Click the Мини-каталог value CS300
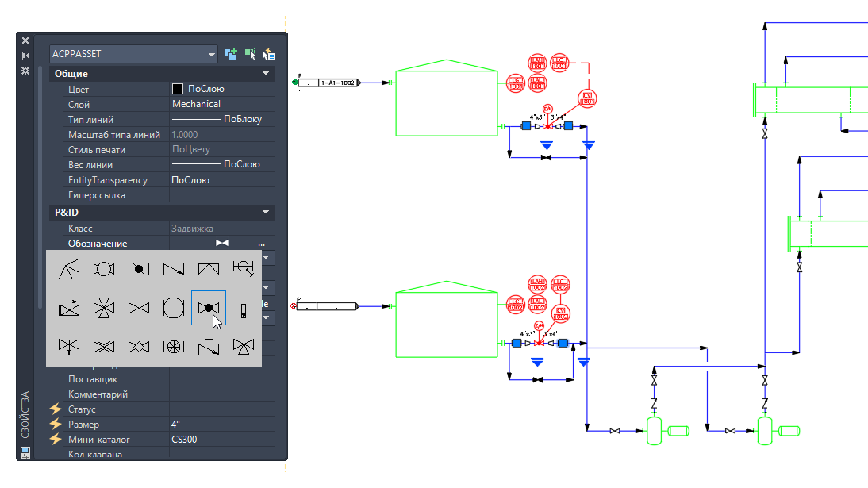The height and width of the screenshot is (488, 868). pos(184,440)
